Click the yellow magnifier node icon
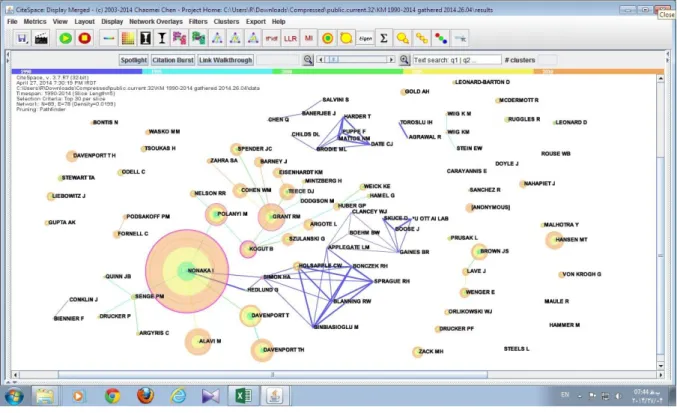The width and height of the screenshot is (677, 413). click(403, 38)
